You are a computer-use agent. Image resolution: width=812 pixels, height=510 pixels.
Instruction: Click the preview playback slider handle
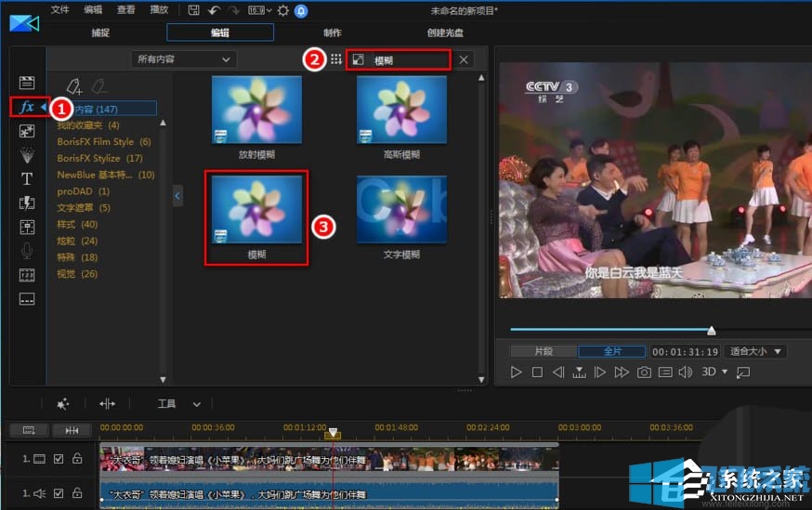(711, 330)
